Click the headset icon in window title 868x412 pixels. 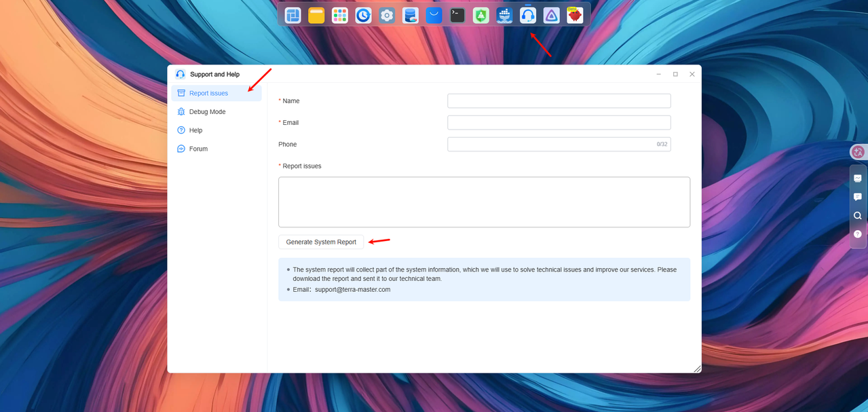point(181,74)
